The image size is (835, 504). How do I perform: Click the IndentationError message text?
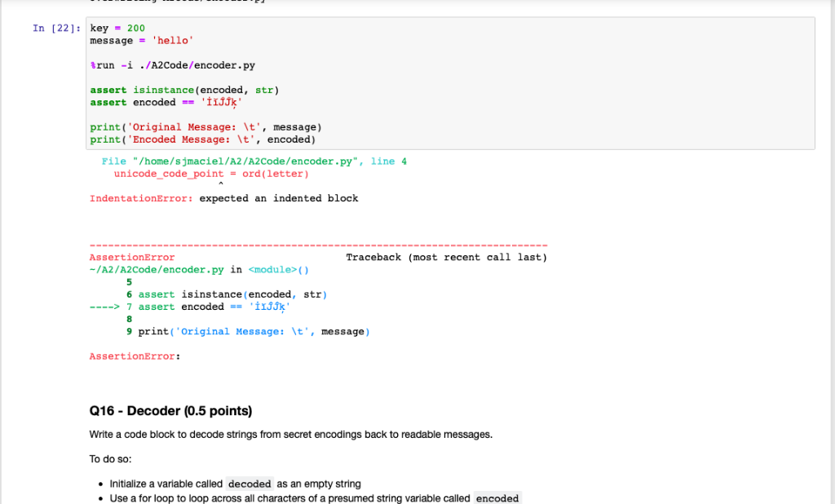click(223, 198)
